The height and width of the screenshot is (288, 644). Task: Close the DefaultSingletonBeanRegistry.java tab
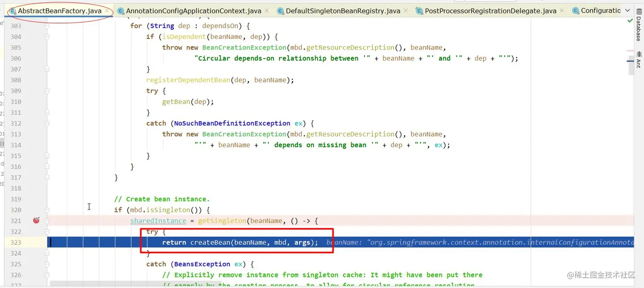click(405, 11)
